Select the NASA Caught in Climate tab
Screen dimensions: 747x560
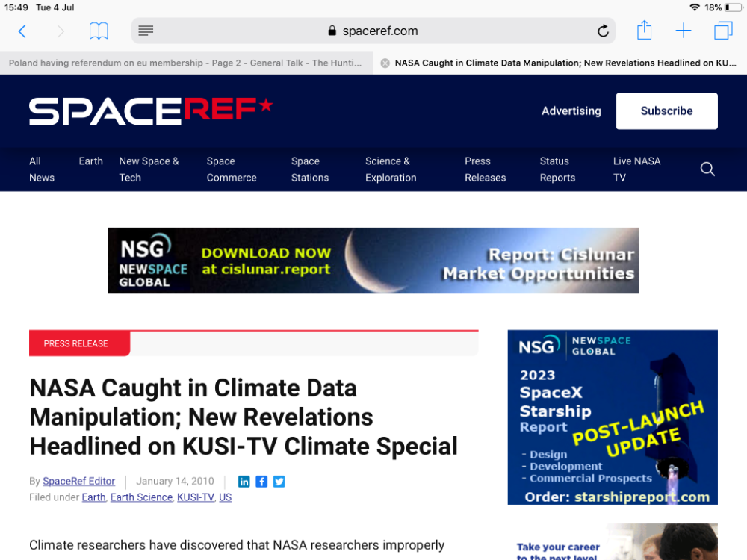560,63
